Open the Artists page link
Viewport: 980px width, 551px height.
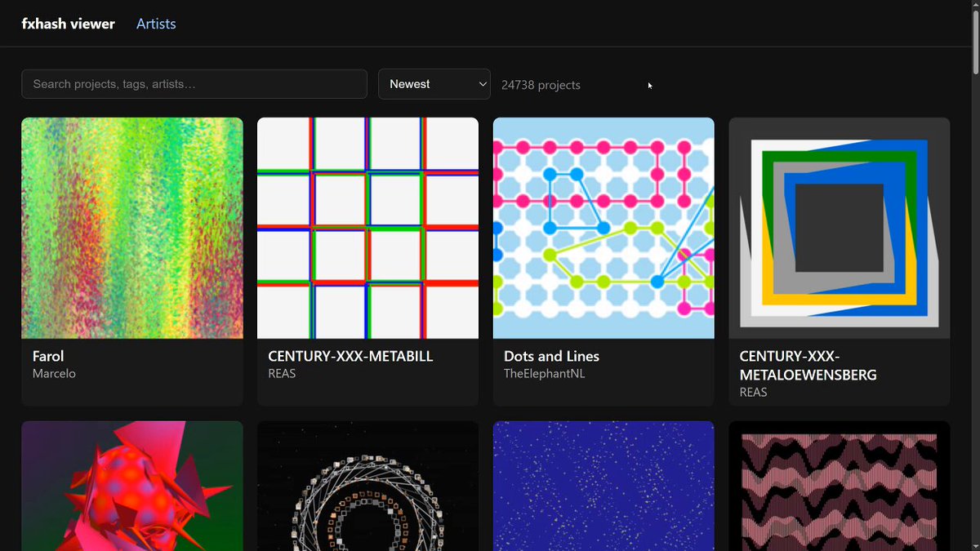(x=156, y=24)
